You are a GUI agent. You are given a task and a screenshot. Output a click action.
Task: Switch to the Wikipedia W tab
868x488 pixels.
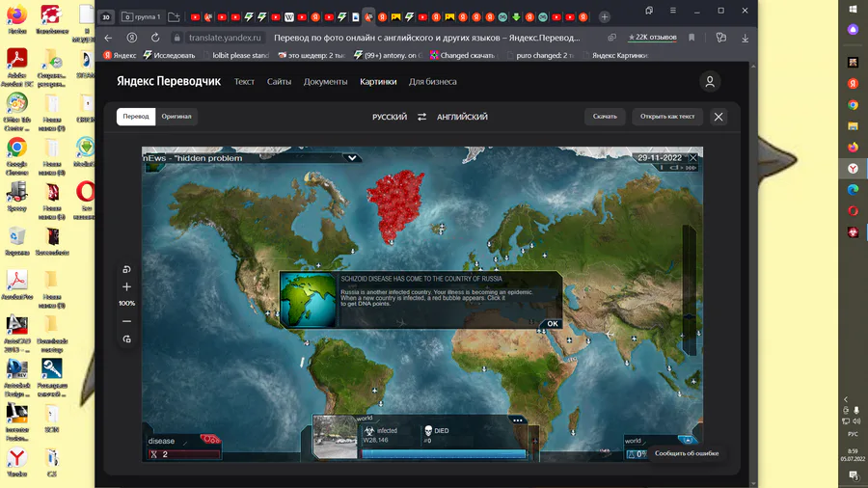pos(289,17)
